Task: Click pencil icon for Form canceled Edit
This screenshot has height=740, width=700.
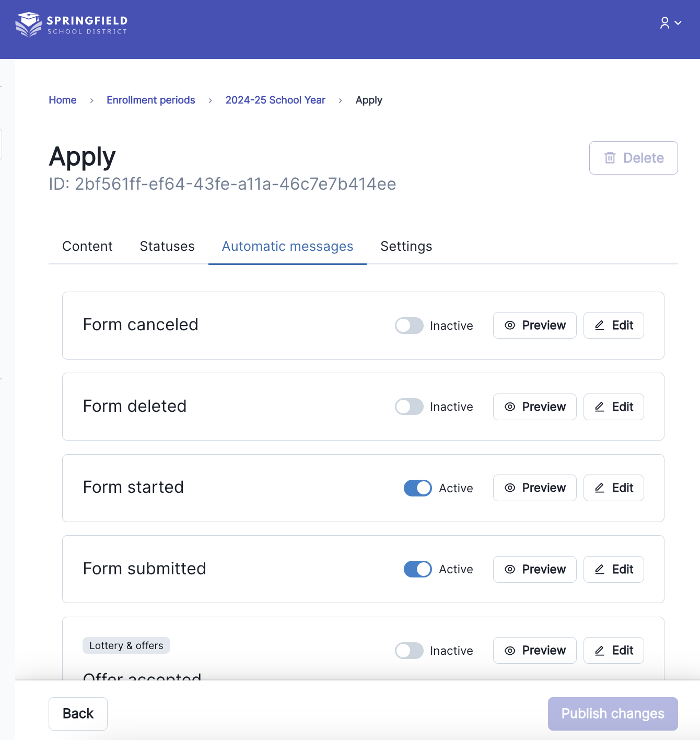Action: pyautogui.click(x=600, y=326)
